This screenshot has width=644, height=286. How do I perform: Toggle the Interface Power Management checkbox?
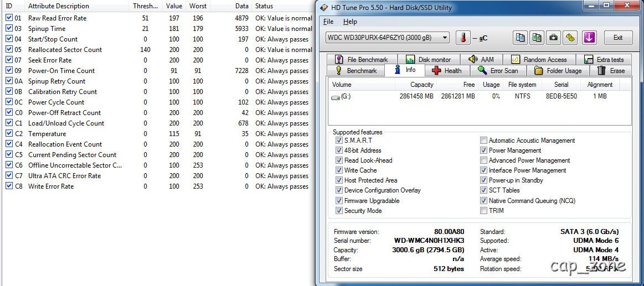point(484,170)
